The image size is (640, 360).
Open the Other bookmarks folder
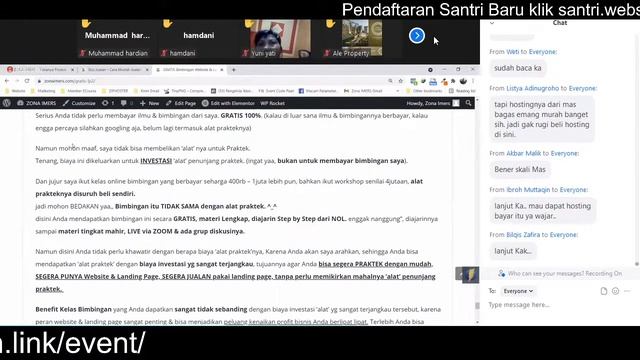click(x=424, y=91)
